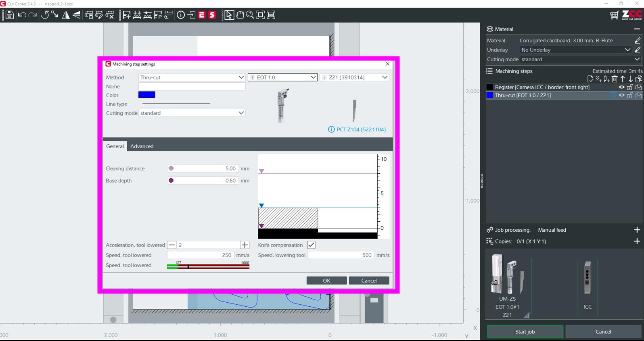Click the Speed, lowering tool field
644x341 pixels.
[341, 255]
